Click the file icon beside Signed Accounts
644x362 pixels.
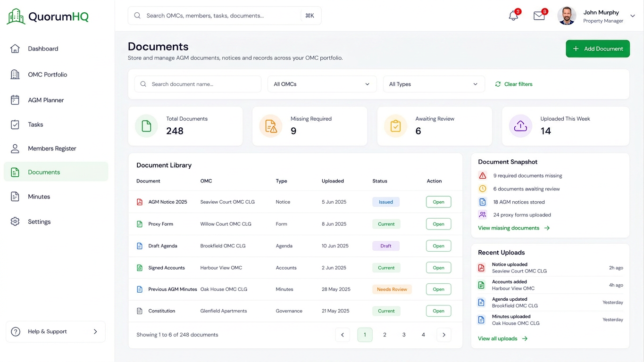pos(140,268)
